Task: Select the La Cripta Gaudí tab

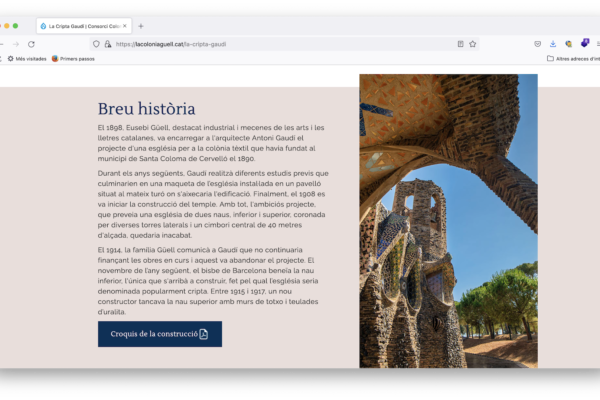Action: click(x=82, y=26)
